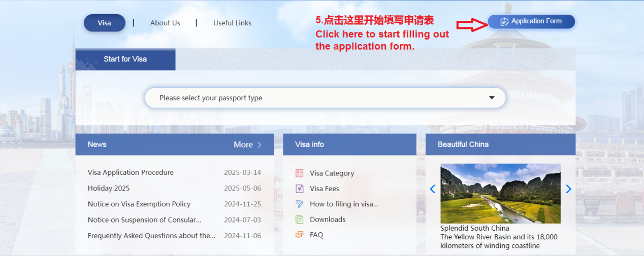Click the Downloads document icon
The width and height of the screenshot is (644, 256).
(300, 220)
